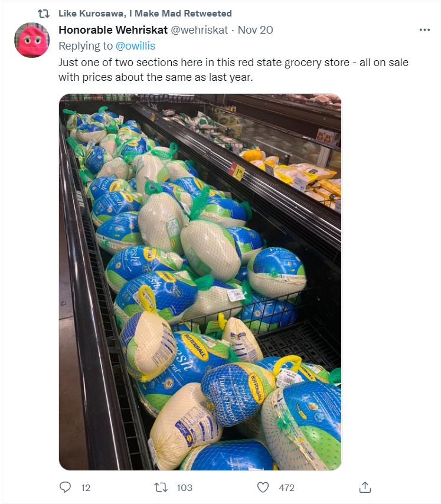Follow the @owillis mention link
Viewport: 441px width, 504px height.
pos(135,46)
